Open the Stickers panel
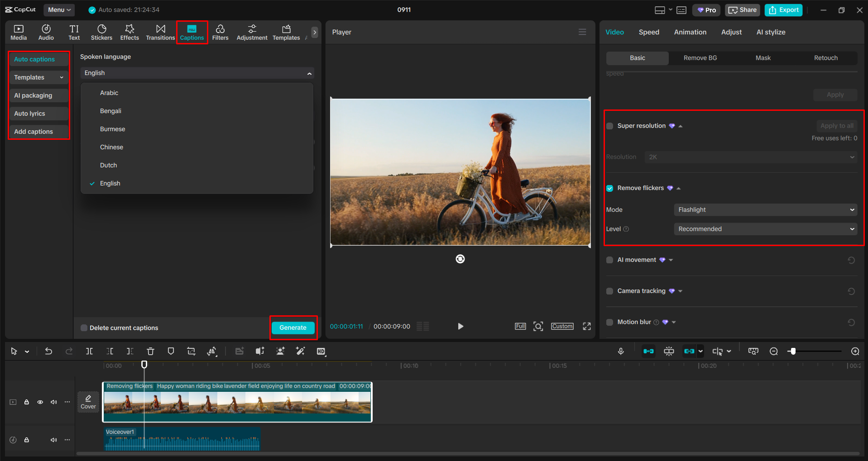Screen dimensions: 868x461 101,32
